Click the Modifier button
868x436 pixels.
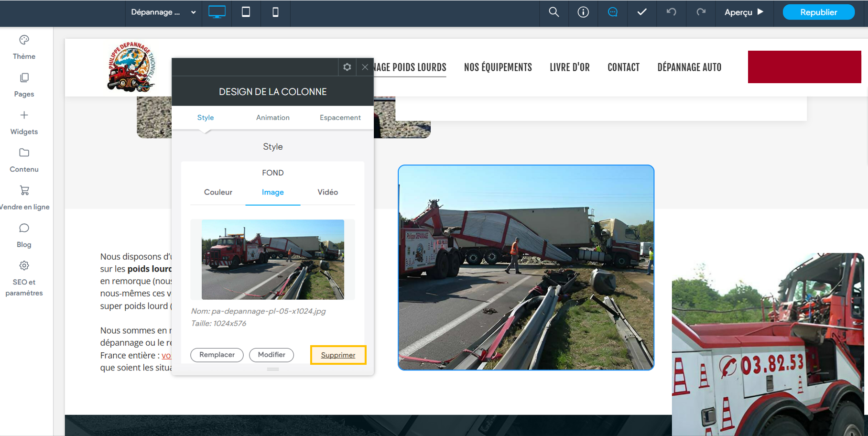(x=271, y=355)
